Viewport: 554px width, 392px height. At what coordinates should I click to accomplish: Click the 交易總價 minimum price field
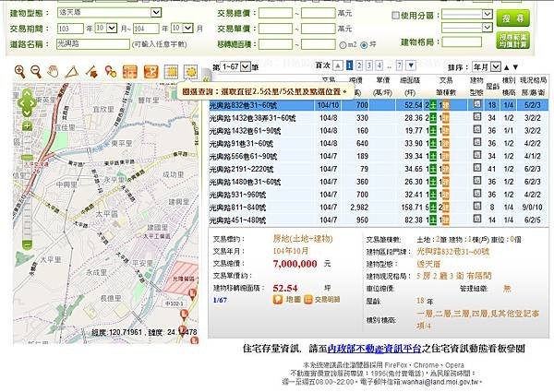coord(275,14)
